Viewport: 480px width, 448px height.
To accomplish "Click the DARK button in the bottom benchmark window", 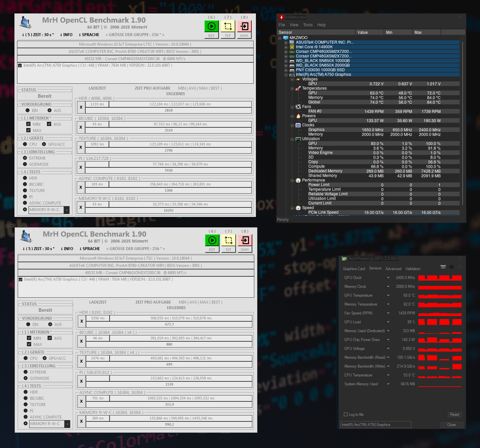I will click(245, 250).
